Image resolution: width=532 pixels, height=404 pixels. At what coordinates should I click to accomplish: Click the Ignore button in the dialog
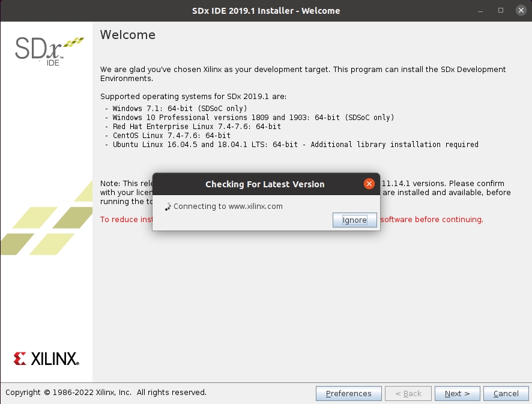(354, 220)
